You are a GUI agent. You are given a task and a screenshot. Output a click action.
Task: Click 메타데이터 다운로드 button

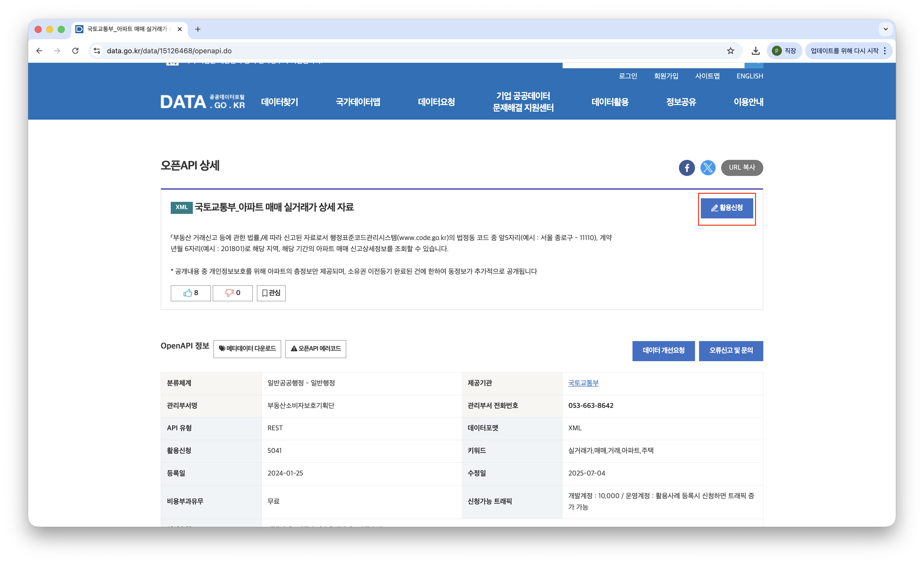coord(247,349)
